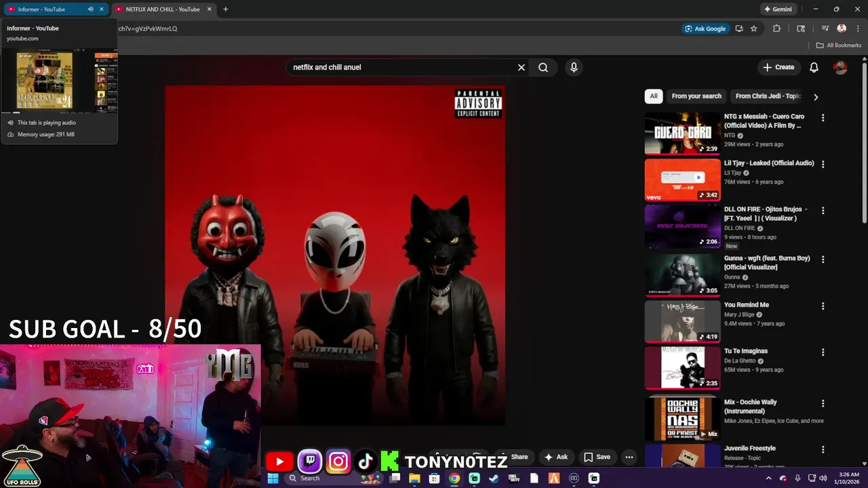Open Gemini in Chrome
Screen dimensions: 868x488
click(778, 9)
